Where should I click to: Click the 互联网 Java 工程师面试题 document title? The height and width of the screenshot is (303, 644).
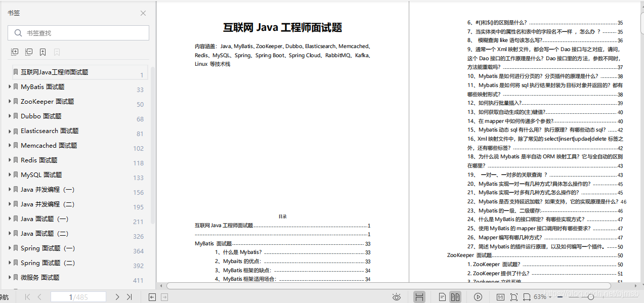(283, 28)
